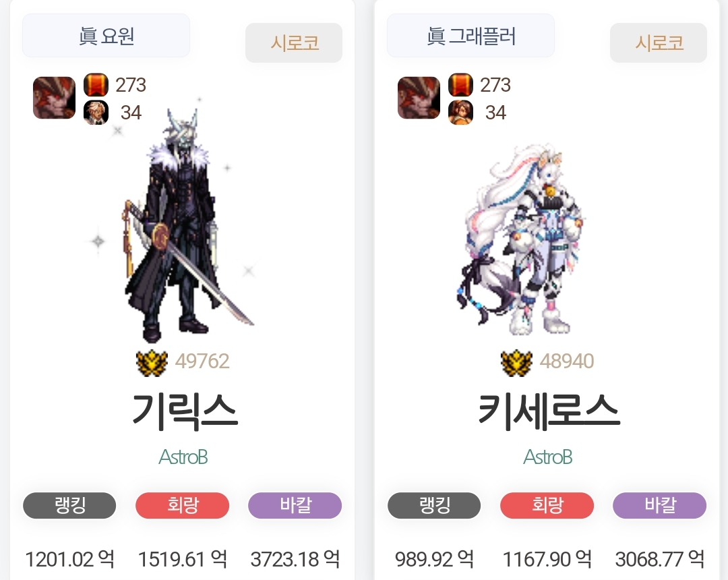Open the 眞 요원 class label

click(106, 36)
